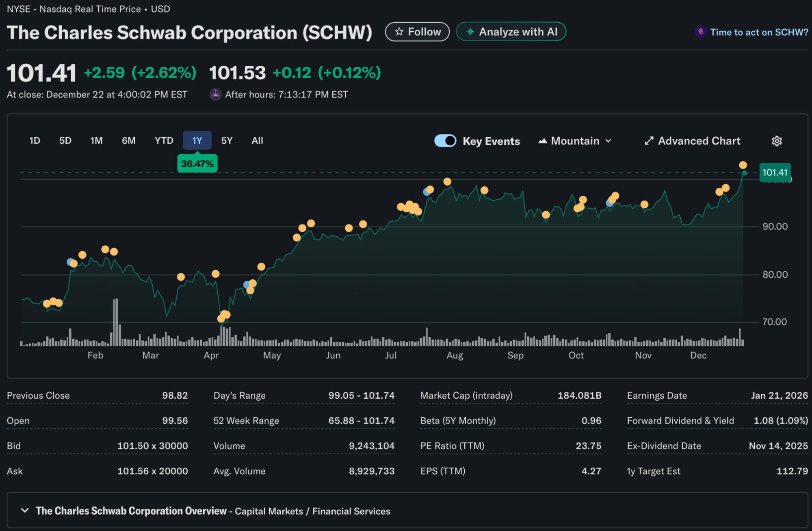Open the Time to act on SCHW link
Screen dimensions: 812x531
[x=758, y=32]
